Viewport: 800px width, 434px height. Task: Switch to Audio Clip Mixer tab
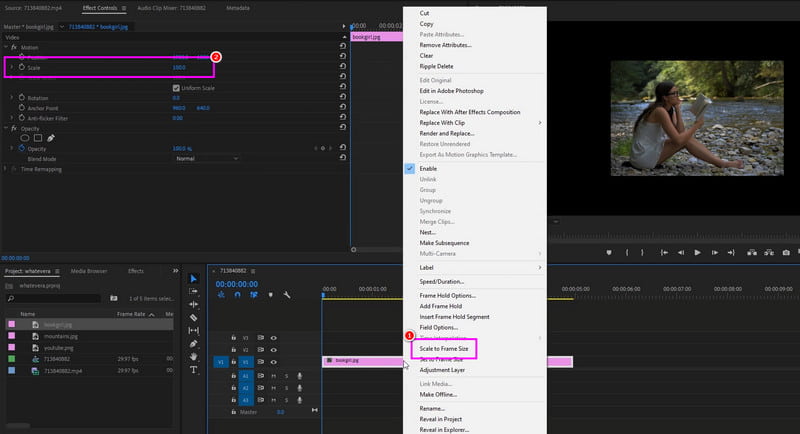(171, 8)
